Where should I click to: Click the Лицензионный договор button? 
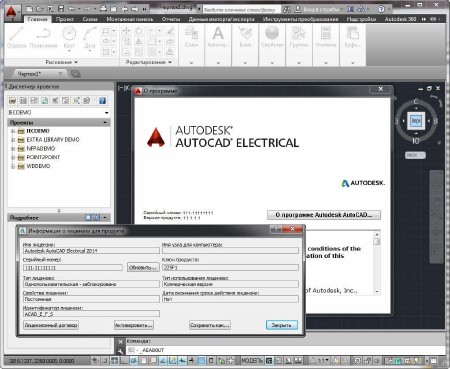[x=51, y=325]
